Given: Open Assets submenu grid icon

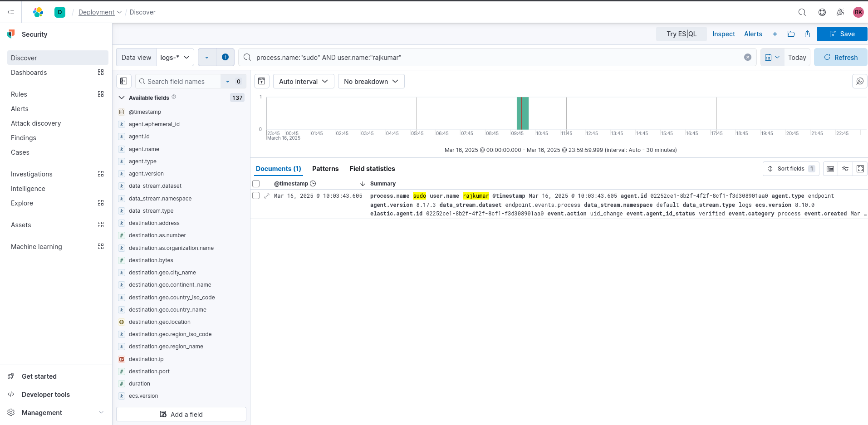Looking at the screenshot, I should click(x=101, y=225).
